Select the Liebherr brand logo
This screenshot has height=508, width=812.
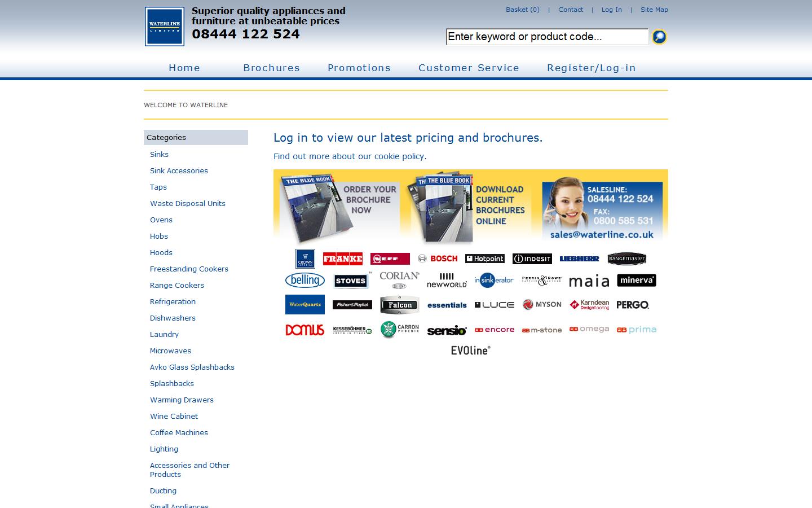pos(579,258)
